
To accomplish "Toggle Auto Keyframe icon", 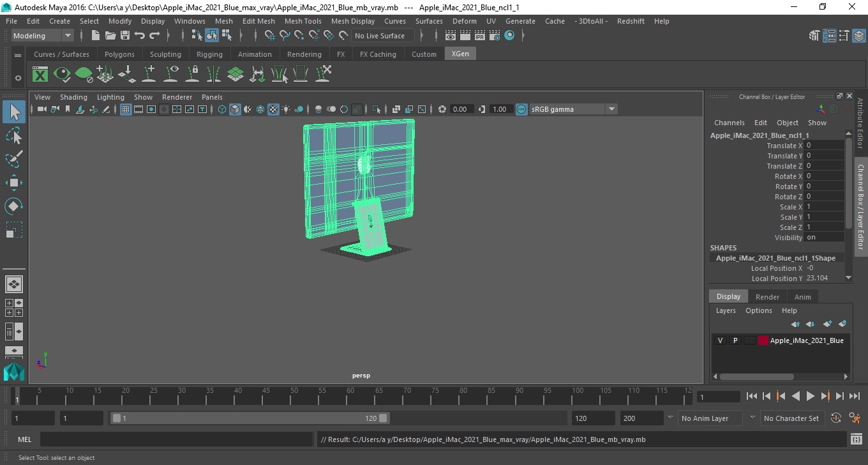I will pyautogui.click(x=836, y=418).
